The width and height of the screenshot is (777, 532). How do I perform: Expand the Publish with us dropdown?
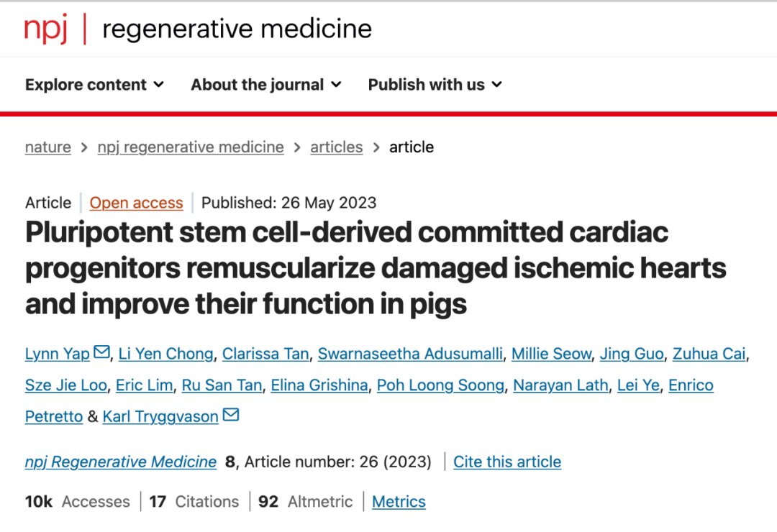435,85
